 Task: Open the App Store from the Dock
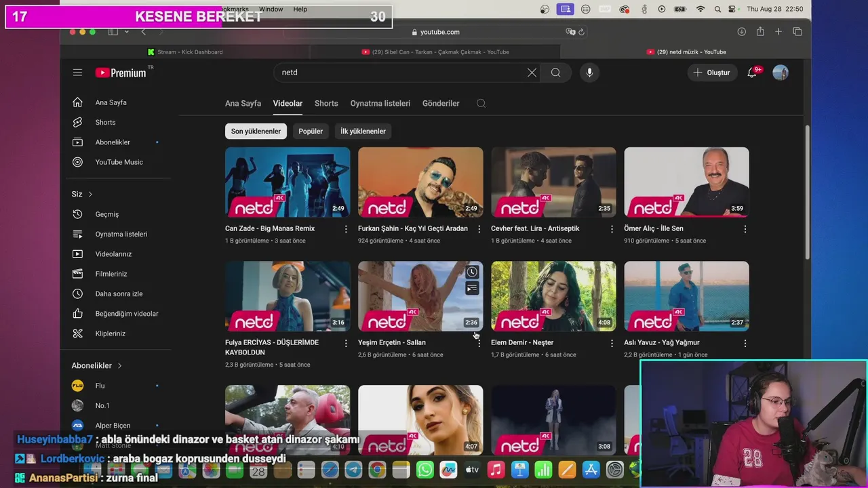pos(591,469)
